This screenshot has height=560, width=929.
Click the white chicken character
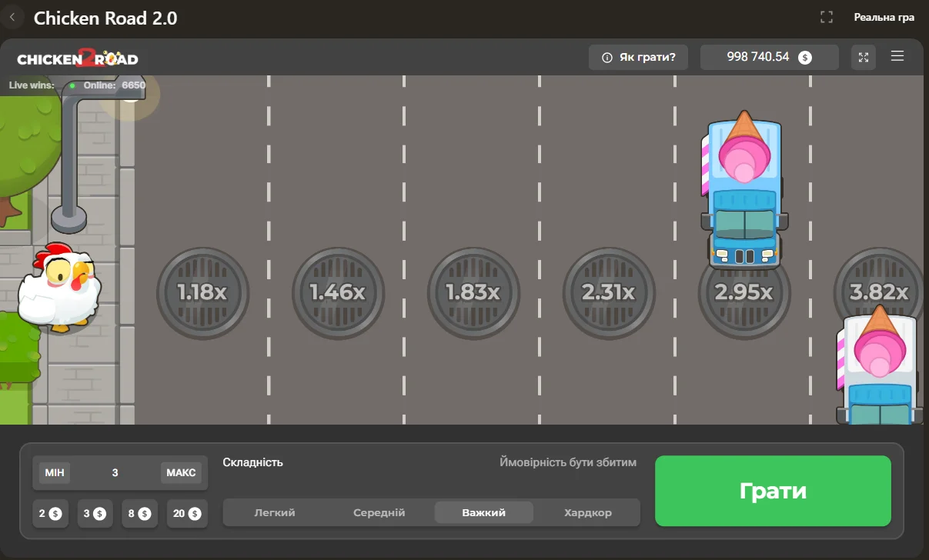click(x=58, y=287)
